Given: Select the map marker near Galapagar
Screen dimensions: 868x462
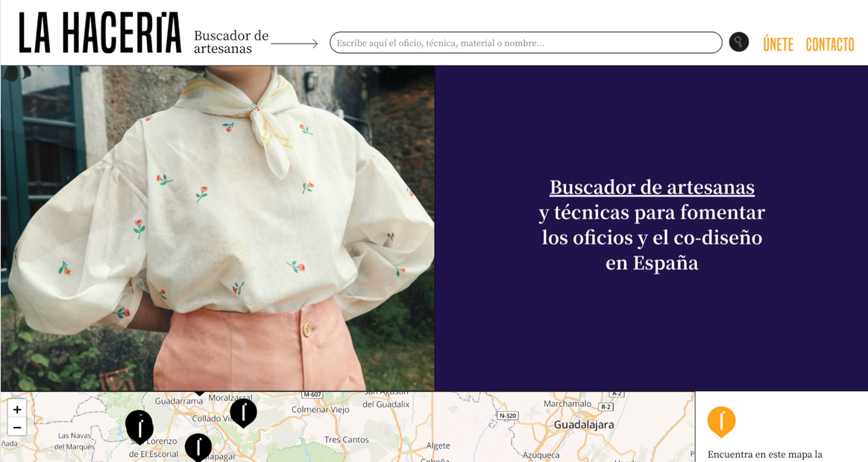Looking at the screenshot, I should [198, 447].
